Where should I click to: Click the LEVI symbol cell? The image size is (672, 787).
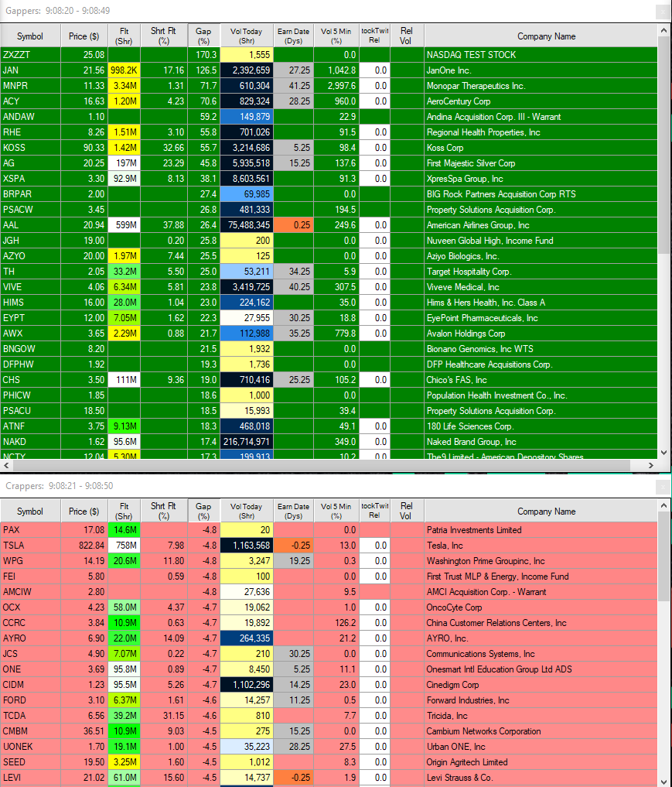pyautogui.click(x=31, y=778)
